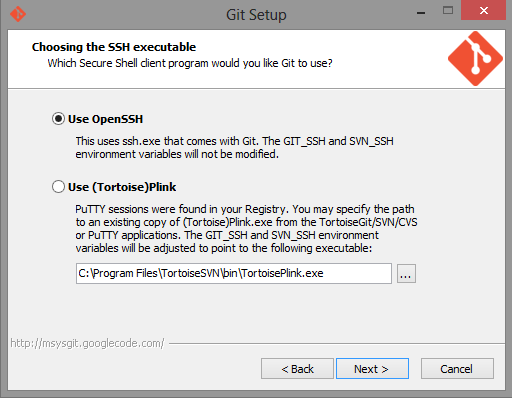Return to the previous page with Back
Image resolution: width=512 pixels, height=398 pixels.
point(297,369)
